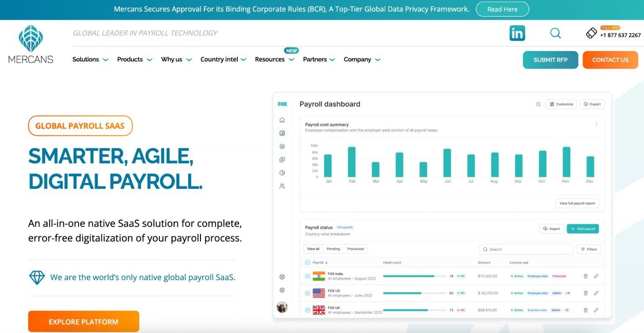The height and width of the screenshot is (333, 644).
Task: Expand the Solutions menu
Action: 90,60
